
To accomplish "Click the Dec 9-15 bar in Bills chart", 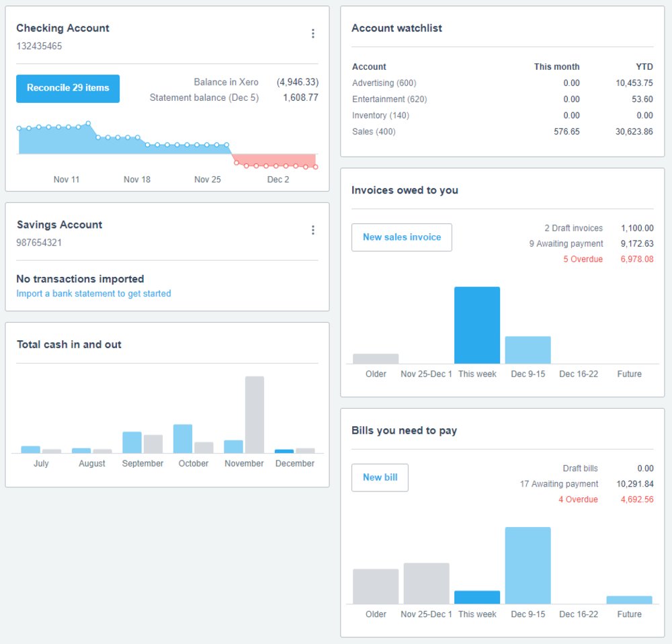I will 528,565.
